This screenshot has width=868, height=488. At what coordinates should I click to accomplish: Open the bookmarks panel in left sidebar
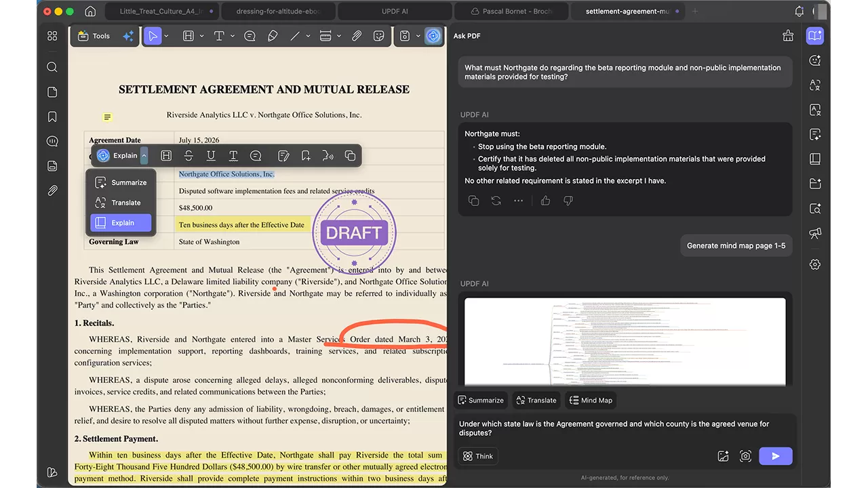52,117
